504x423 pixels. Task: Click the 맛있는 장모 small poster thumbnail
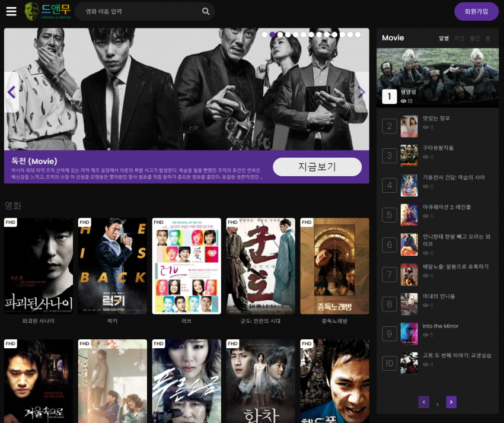click(x=409, y=126)
